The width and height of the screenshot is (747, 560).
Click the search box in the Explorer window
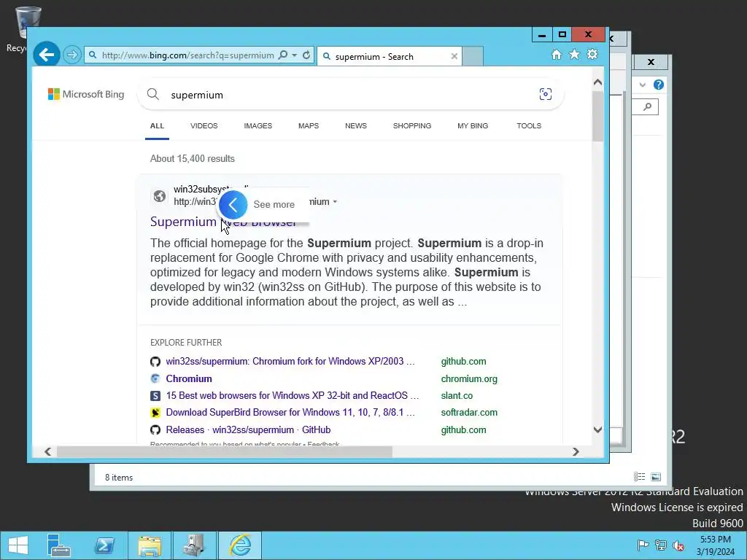[645, 106]
